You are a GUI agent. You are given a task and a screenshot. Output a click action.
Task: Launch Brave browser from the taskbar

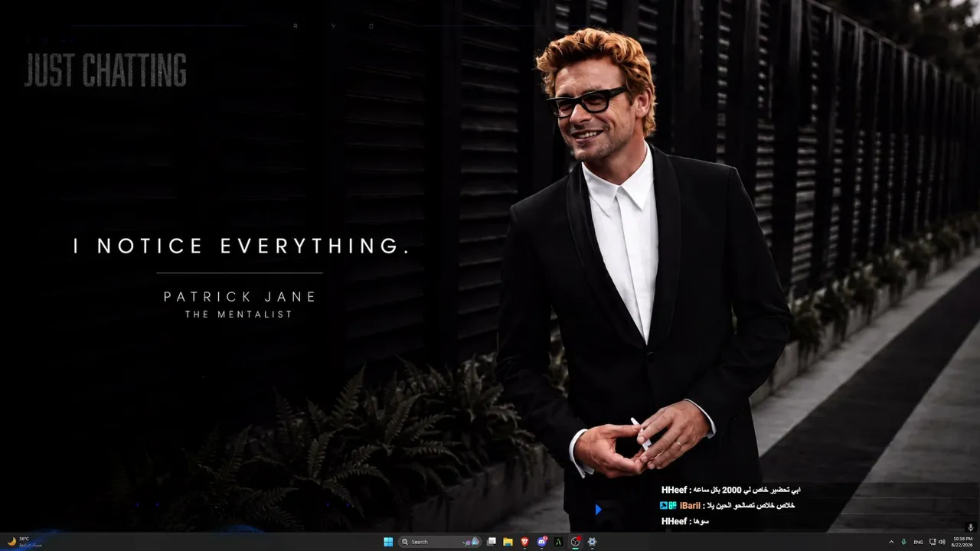524,542
